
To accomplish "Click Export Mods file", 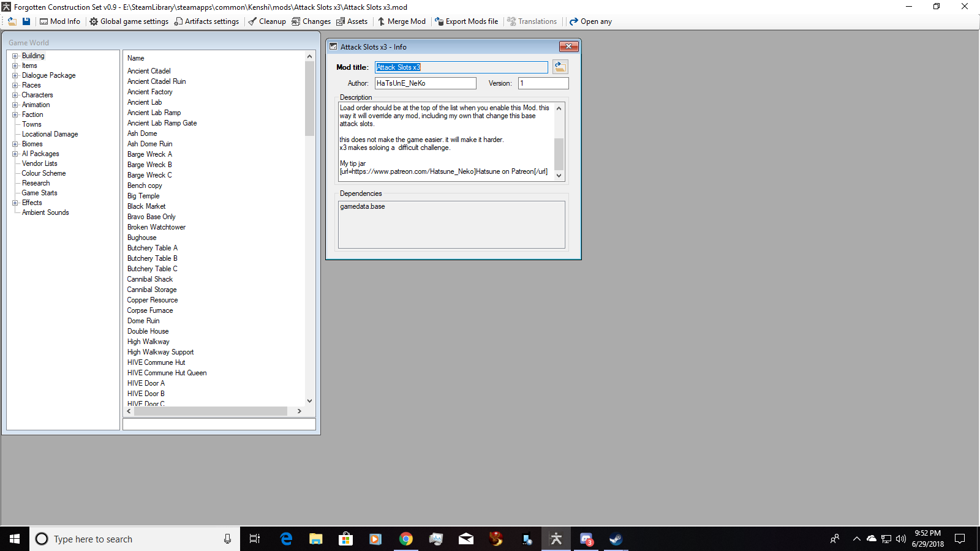I will 467,21.
